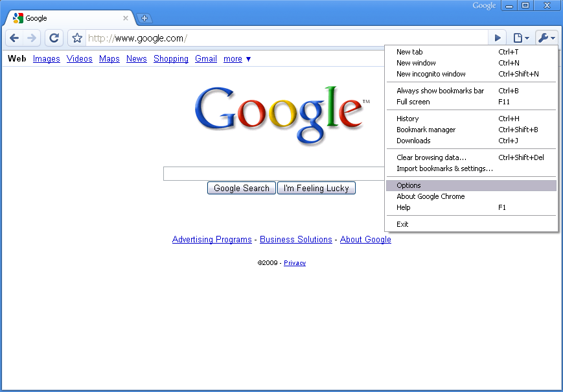Click the Go arrow beside the address bar
The image size is (563, 392).
click(498, 38)
